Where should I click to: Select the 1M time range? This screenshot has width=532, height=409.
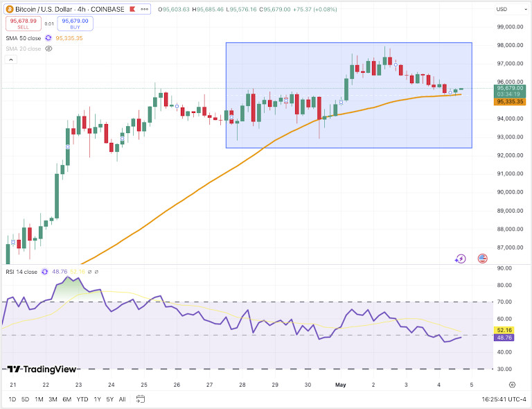39,399
